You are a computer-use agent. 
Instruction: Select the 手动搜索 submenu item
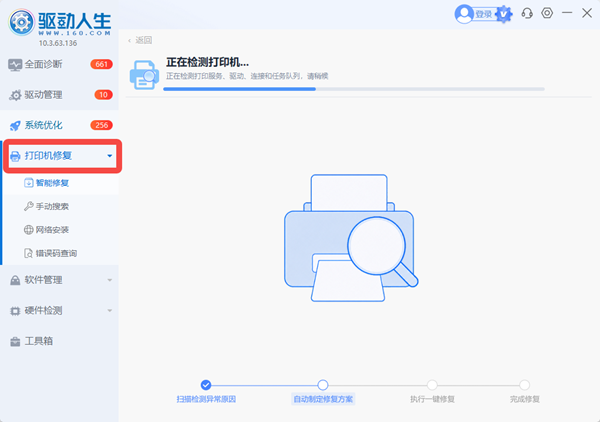point(59,207)
